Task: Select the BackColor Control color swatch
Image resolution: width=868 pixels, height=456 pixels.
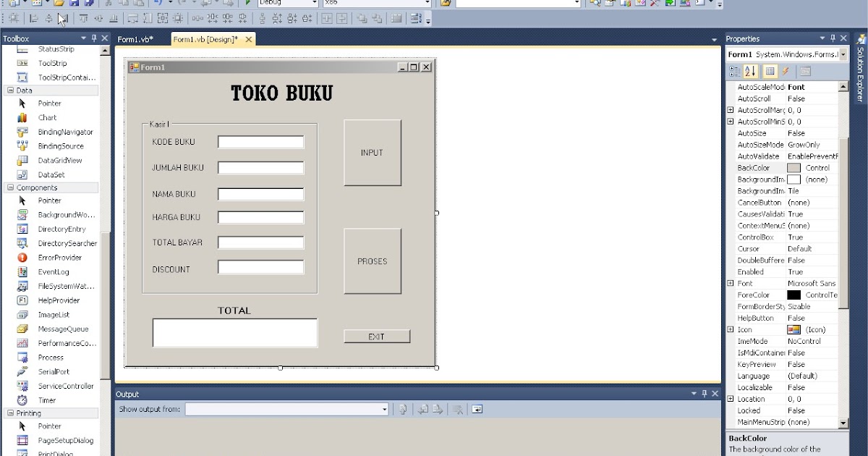Action: (793, 167)
